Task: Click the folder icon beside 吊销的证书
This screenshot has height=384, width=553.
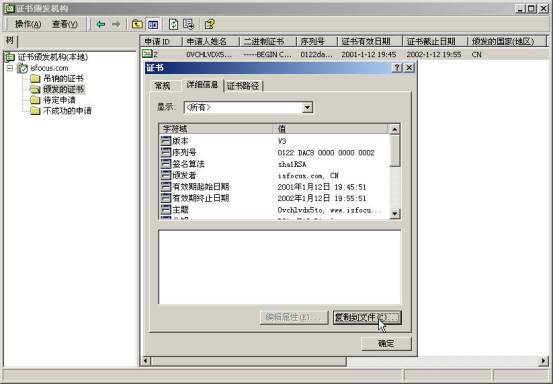Action: click(x=35, y=79)
